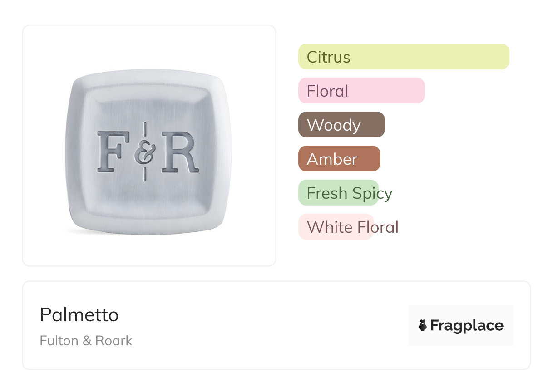Screen dimensions: 553x392
Task: Click the engraved line above the ampersand
Action: (x=145, y=129)
